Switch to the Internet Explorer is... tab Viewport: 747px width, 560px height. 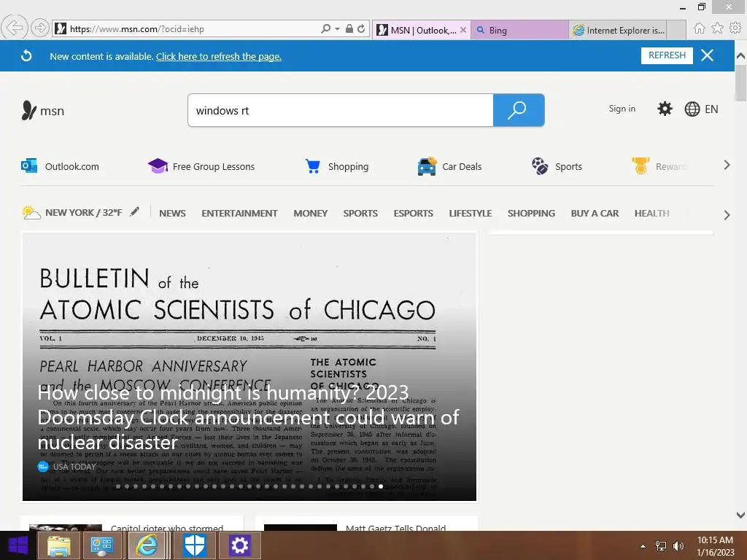click(x=617, y=30)
